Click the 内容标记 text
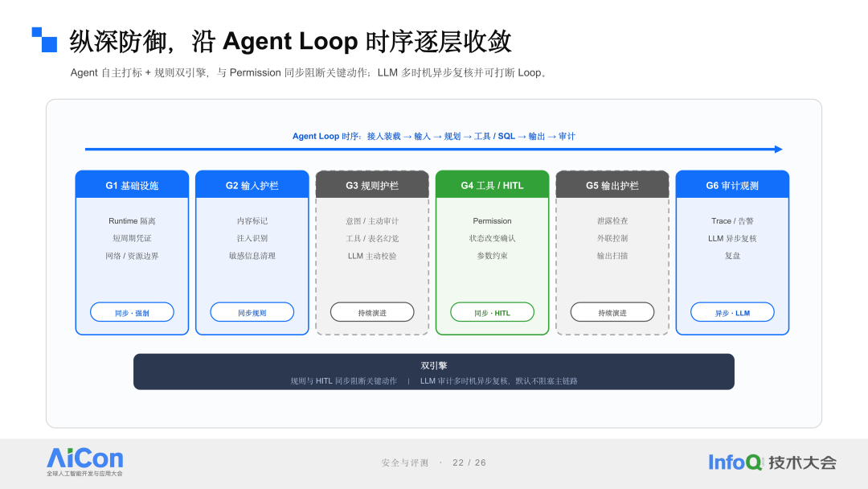 252,220
